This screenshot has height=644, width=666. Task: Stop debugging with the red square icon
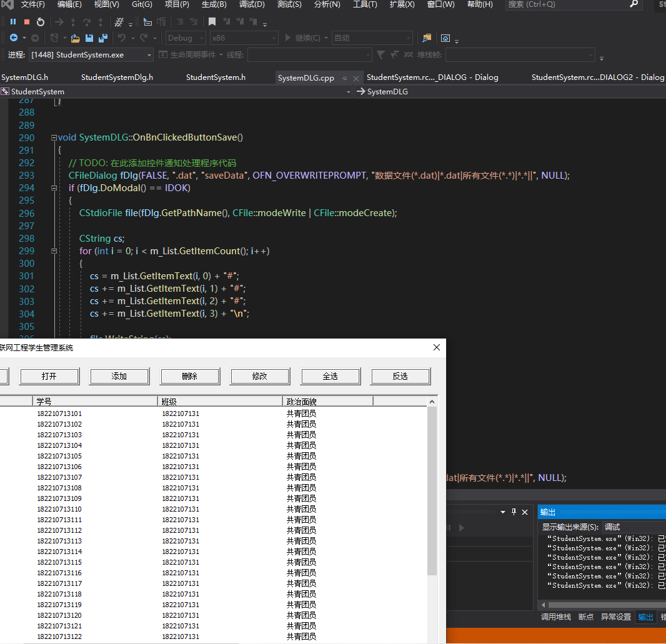[27, 22]
